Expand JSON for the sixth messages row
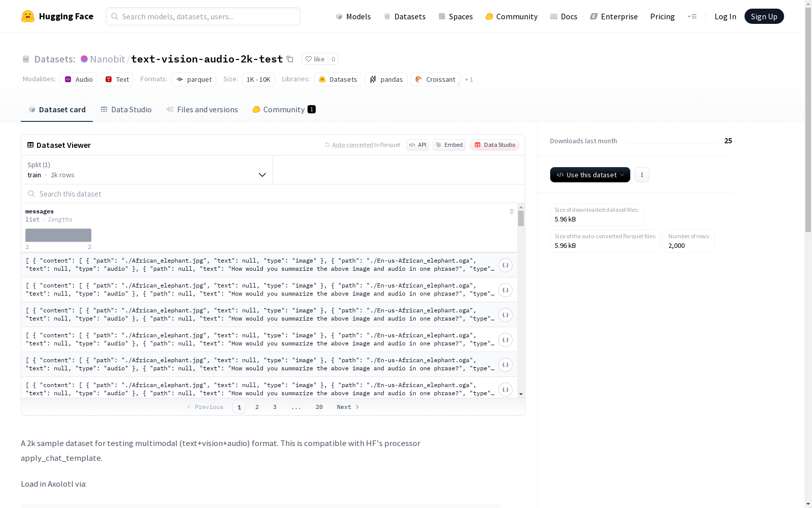This screenshot has height=508, width=812. click(505, 390)
